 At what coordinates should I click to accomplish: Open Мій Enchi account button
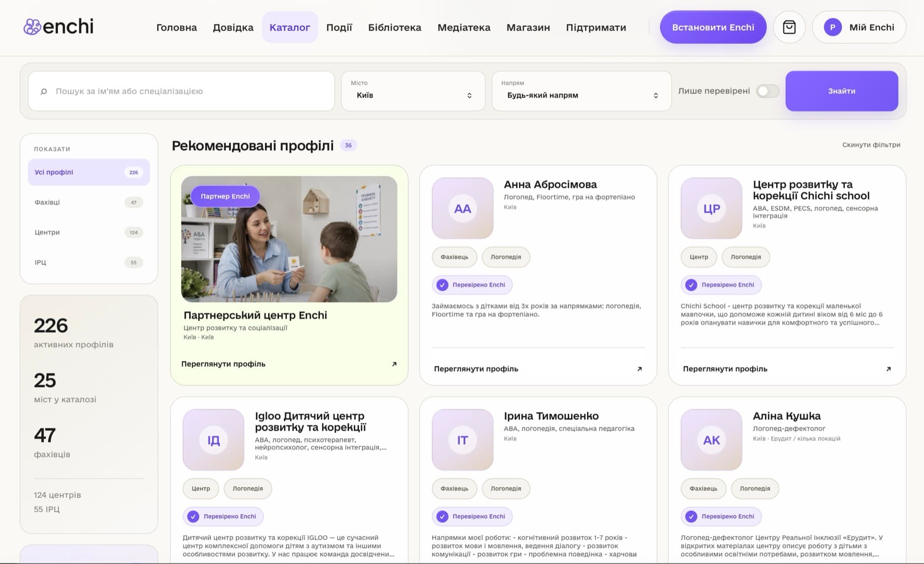(859, 27)
